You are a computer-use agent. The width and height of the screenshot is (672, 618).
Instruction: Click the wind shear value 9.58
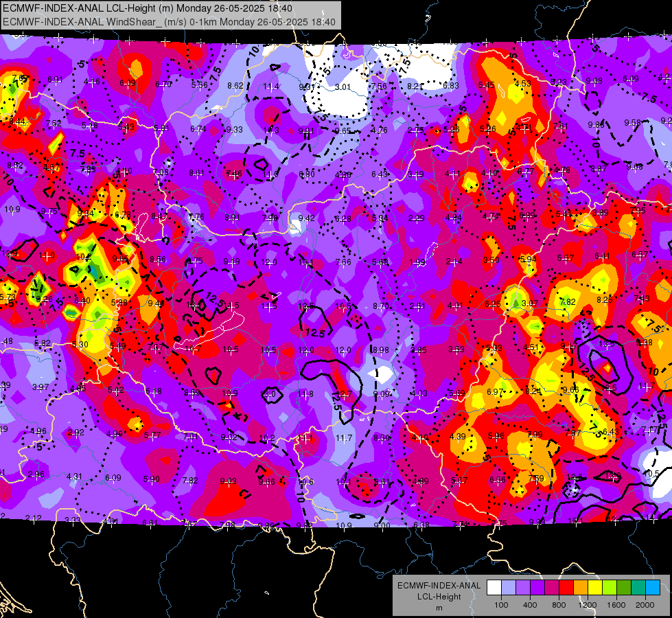pos(633,123)
